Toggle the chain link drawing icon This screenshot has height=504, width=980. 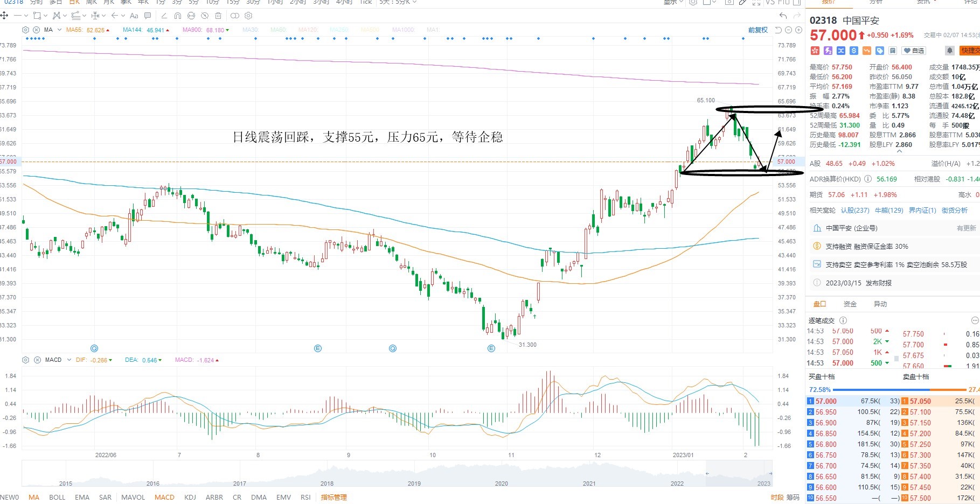235,16
